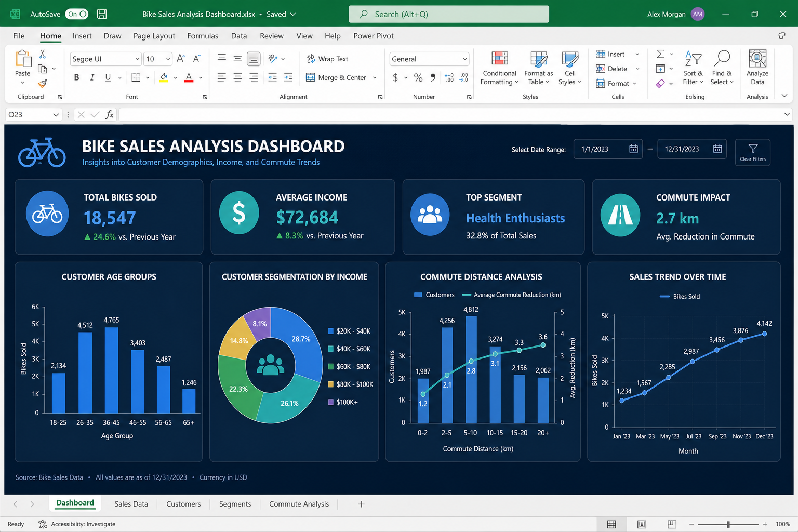Click the Accounting dollar format icon
This screenshot has width=798, height=532.
(x=395, y=77)
